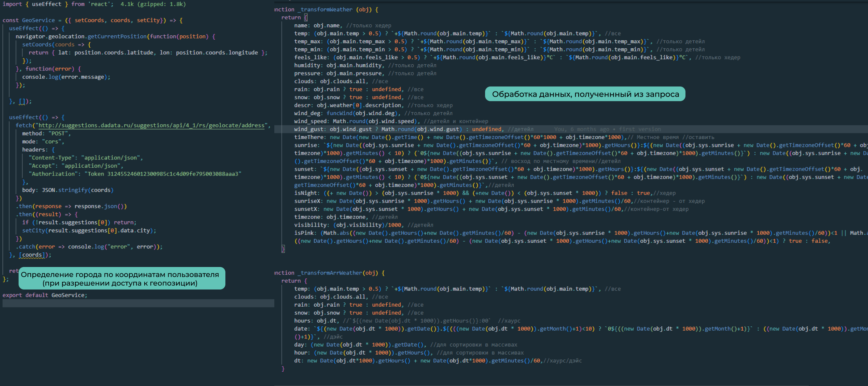
Task: Click the timeThere property line
Action: tap(504, 137)
